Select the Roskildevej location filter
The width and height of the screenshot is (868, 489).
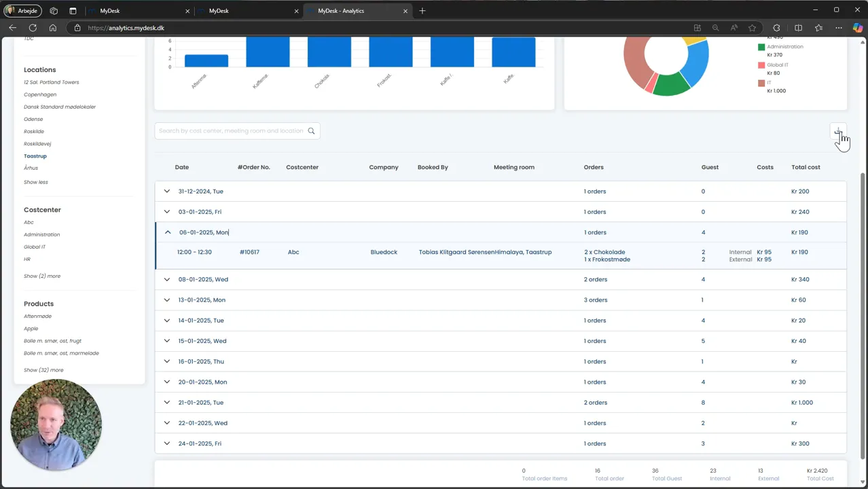tap(37, 144)
